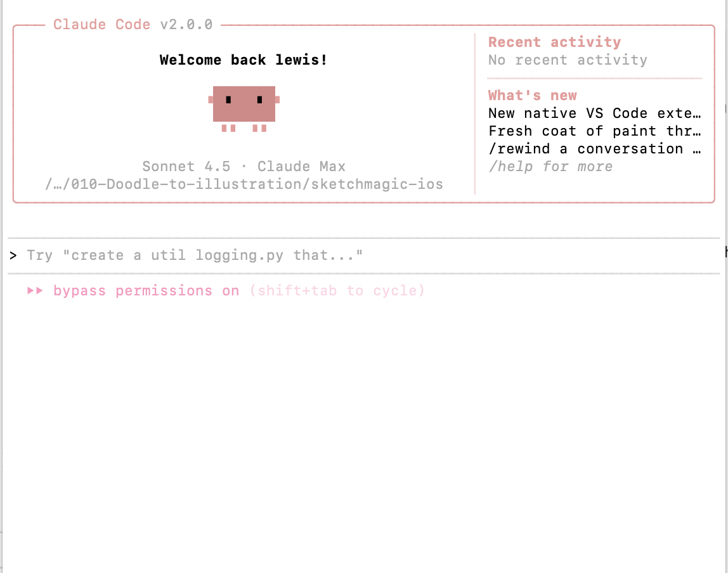This screenshot has width=728, height=573.
Task: Focus the prompt input field
Action: point(364,255)
